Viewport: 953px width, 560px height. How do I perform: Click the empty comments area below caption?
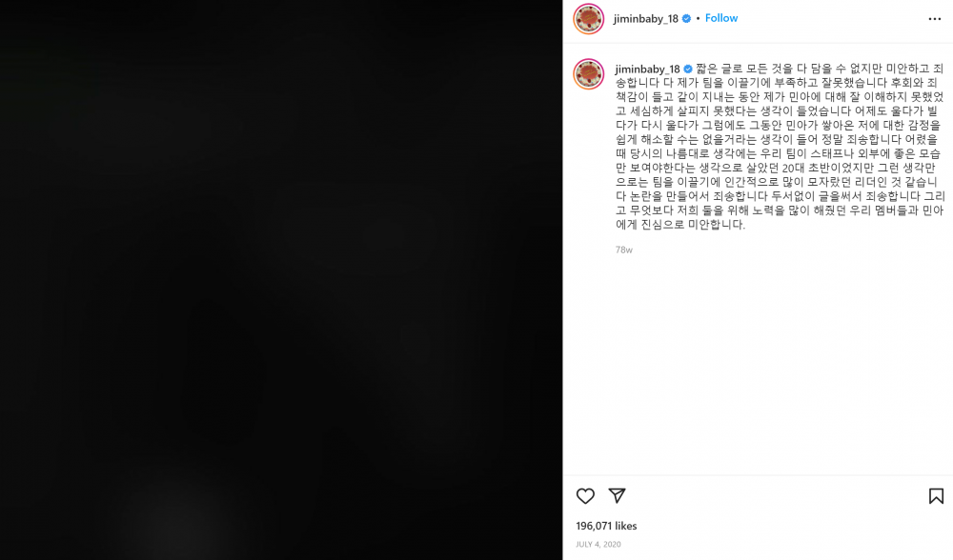758,365
